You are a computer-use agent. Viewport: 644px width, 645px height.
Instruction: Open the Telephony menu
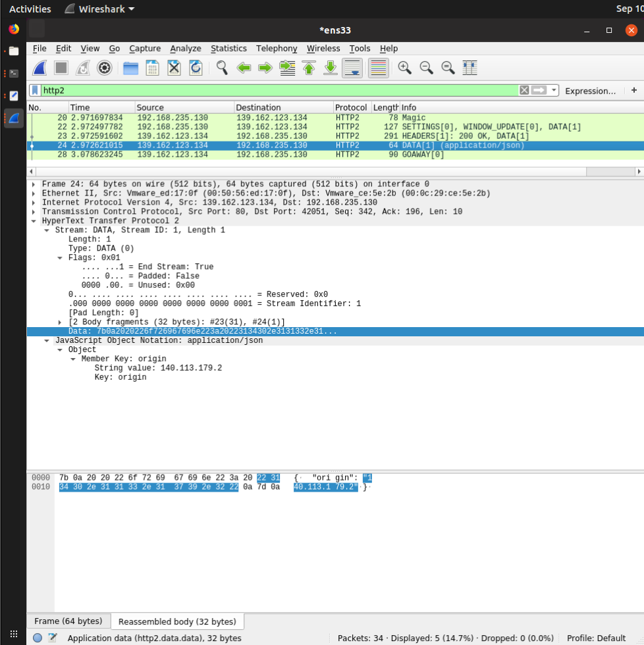pos(277,49)
